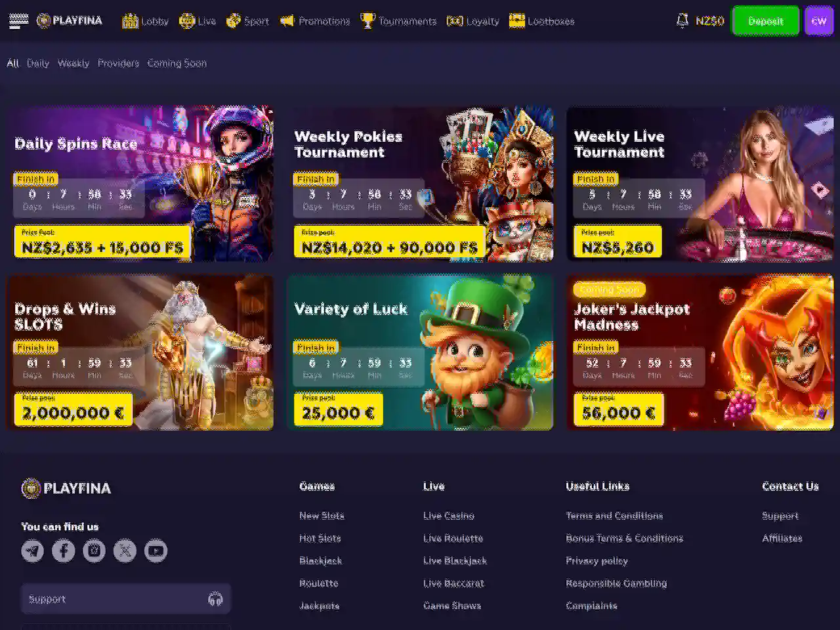Filter tournaments by Providers
This screenshot has height=630, width=840.
tap(118, 63)
